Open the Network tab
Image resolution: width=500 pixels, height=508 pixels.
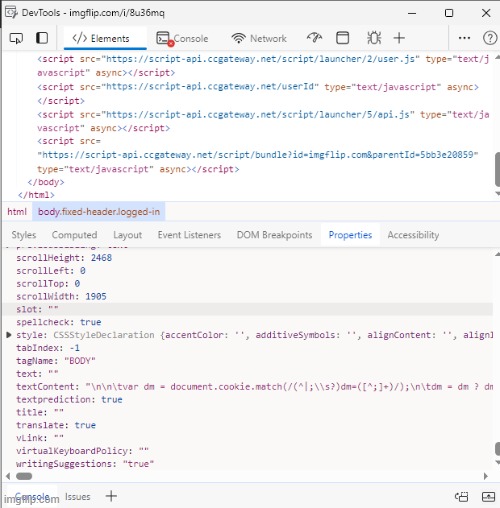[x=259, y=39]
